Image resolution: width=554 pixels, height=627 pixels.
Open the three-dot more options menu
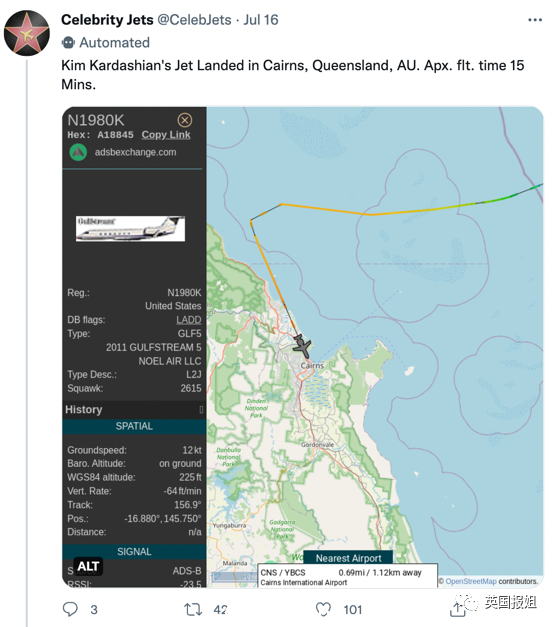pos(535,20)
